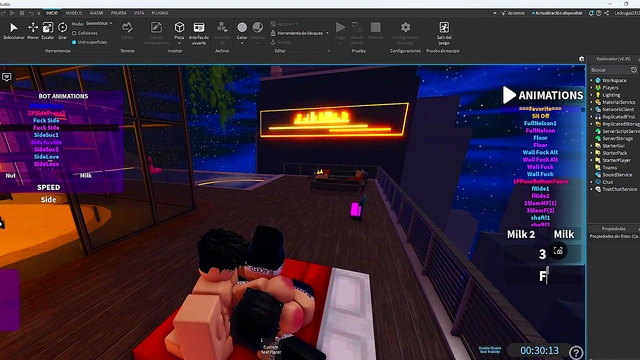Click the undo arrow in quick toolbar
The width and height of the screenshot is (640, 360).
(x=31, y=13)
